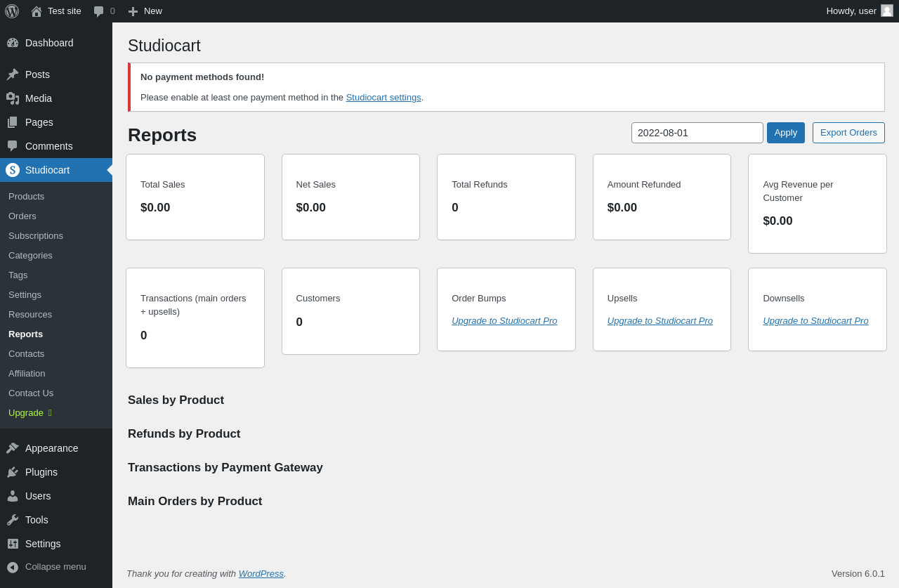Click the Appearance paintbrush icon
Image resolution: width=899 pixels, height=588 pixels.
click(x=13, y=448)
